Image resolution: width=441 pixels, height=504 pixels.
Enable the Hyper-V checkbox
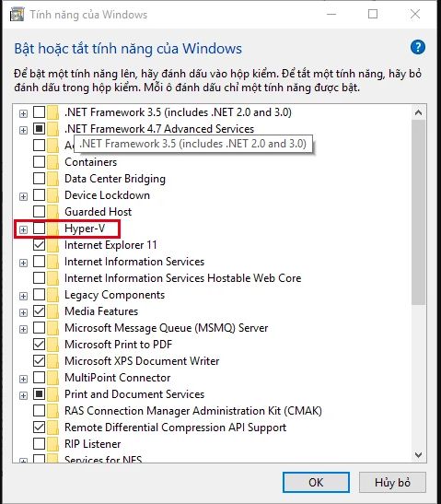40,229
